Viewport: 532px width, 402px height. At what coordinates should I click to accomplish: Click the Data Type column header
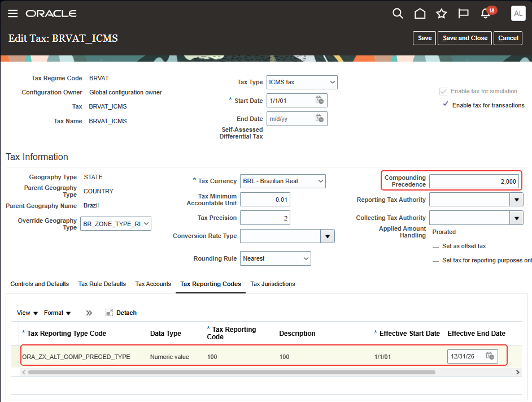coord(165,334)
